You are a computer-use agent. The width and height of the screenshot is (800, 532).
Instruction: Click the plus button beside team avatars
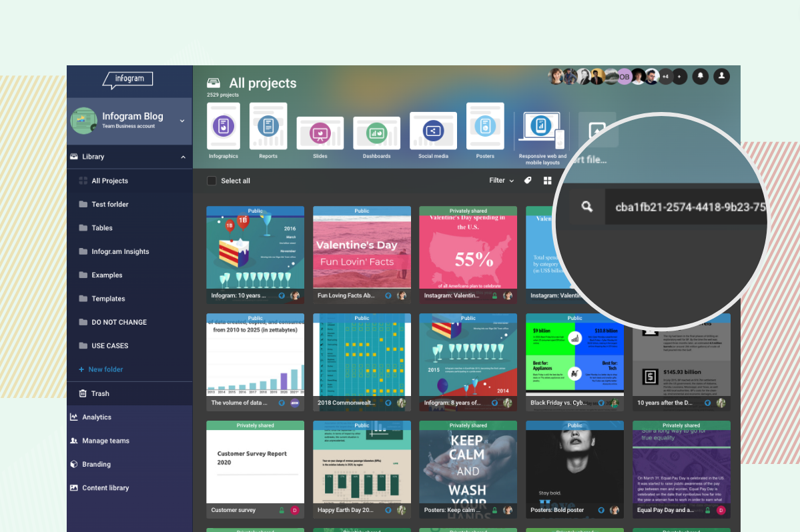tap(679, 77)
